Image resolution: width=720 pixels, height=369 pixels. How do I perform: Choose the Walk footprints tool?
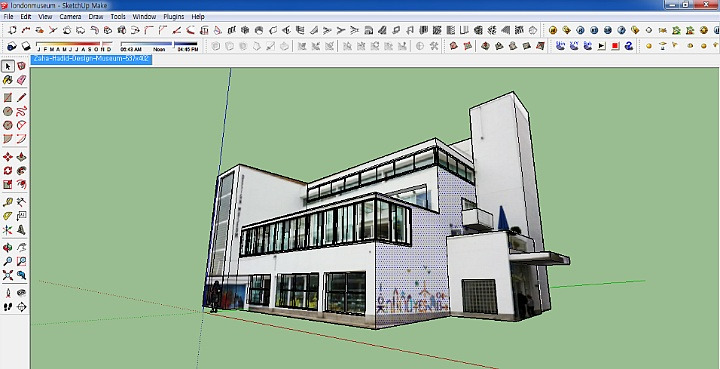pos(8,307)
